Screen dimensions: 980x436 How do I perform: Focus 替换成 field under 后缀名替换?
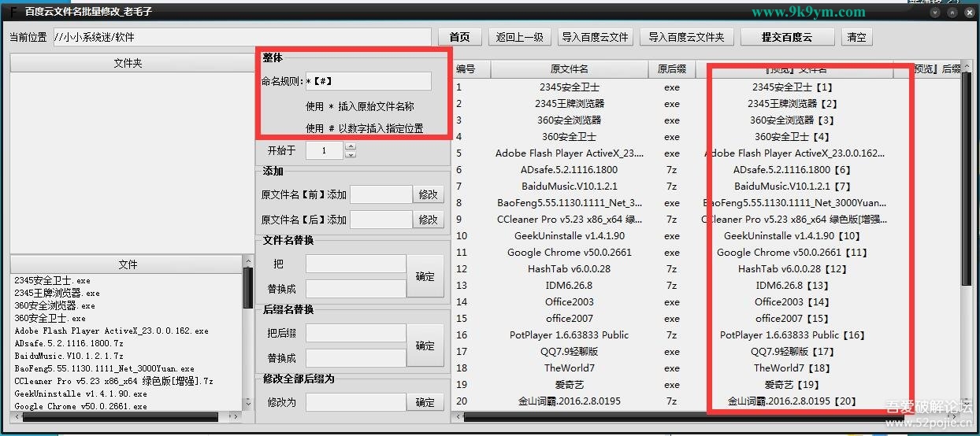pos(355,358)
